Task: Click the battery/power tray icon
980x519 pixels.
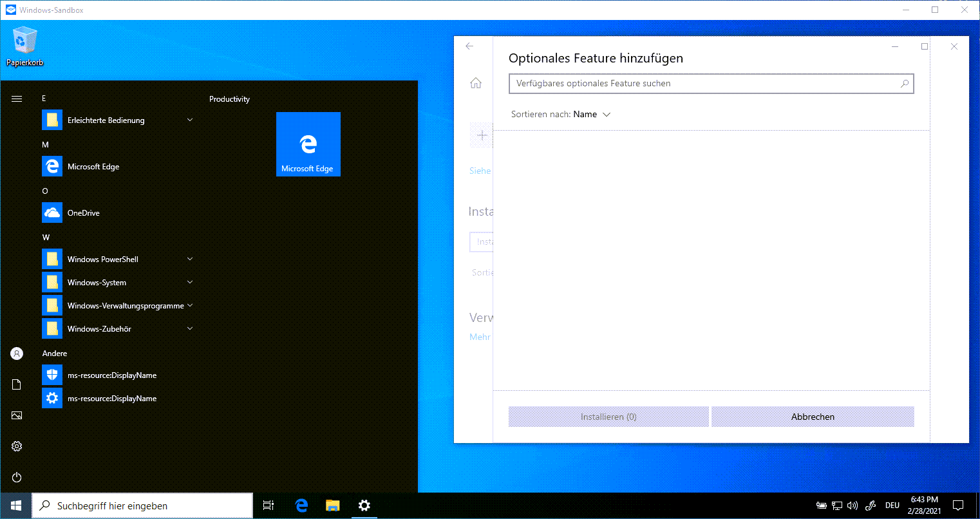Action: (821, 505)
